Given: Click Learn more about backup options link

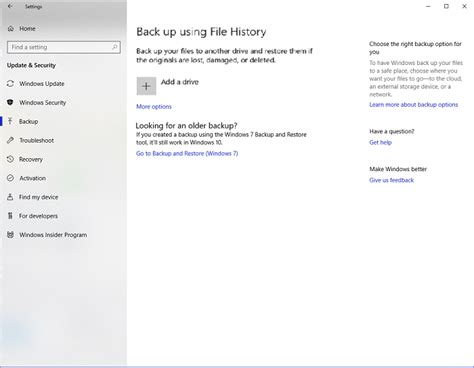Looking at the screenshot, I should tap(413, 105).
